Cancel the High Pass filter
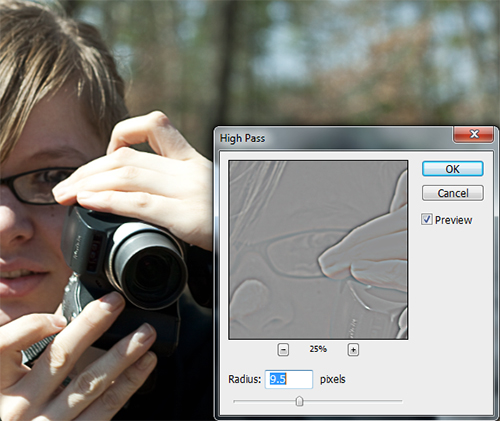This screenshot has height=421, width=500. pos(452,193)
